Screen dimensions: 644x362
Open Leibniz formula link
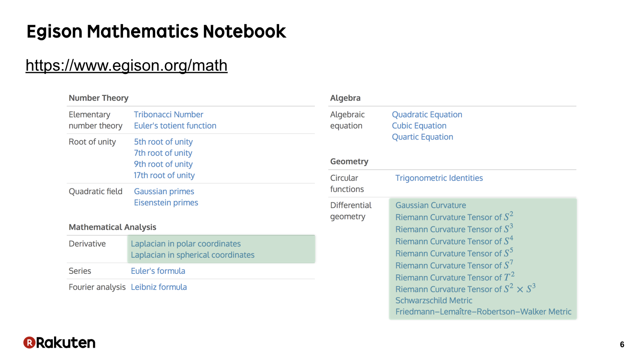159,287
